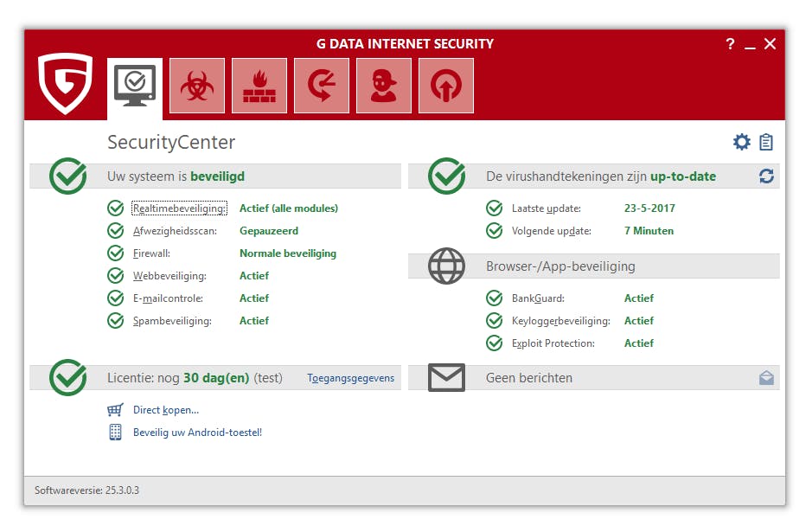Open the Parental controls child tab
The height and width of the screenshot is (532, 812).
384,86
